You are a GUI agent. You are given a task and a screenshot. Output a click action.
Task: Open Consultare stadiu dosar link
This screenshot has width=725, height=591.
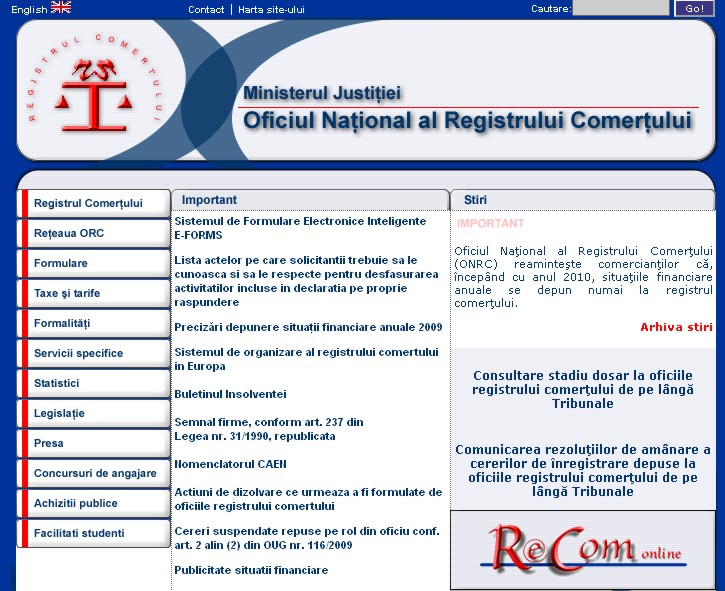coord(582,389)
